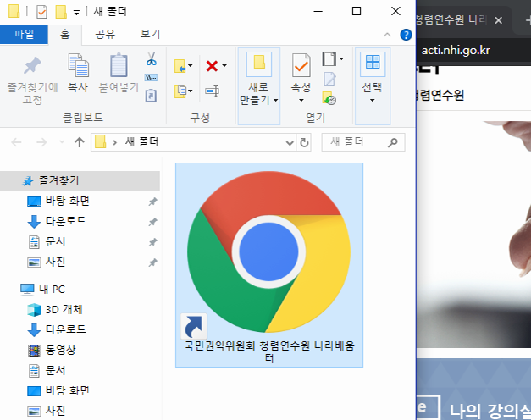Click the scissors Cut icon
The width and height of the screenshot is (531, 420).
point(152,58)
